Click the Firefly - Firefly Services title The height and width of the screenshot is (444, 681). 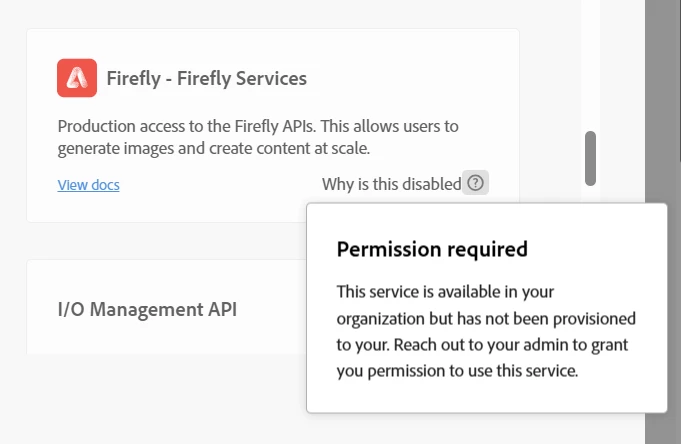(207, 78)
